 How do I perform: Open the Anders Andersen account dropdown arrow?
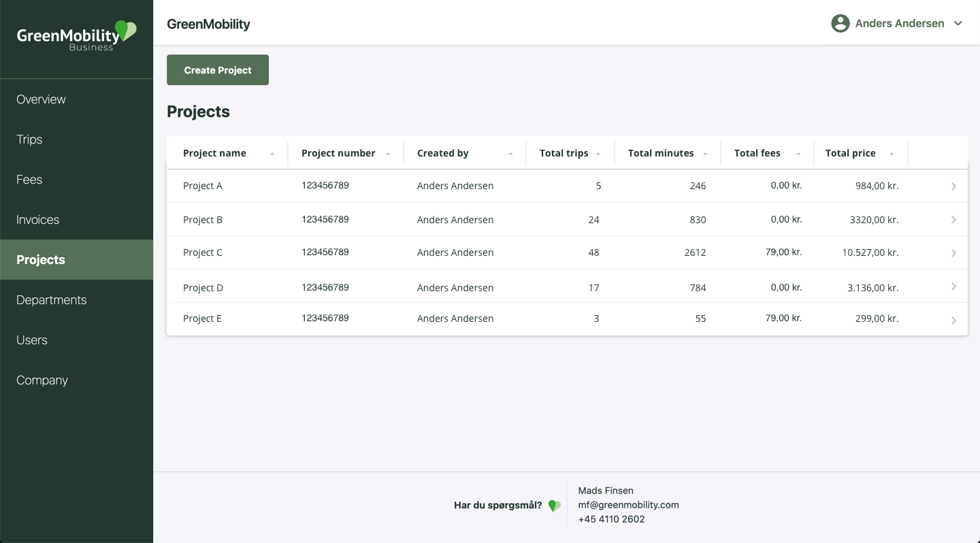coord(958,23)
